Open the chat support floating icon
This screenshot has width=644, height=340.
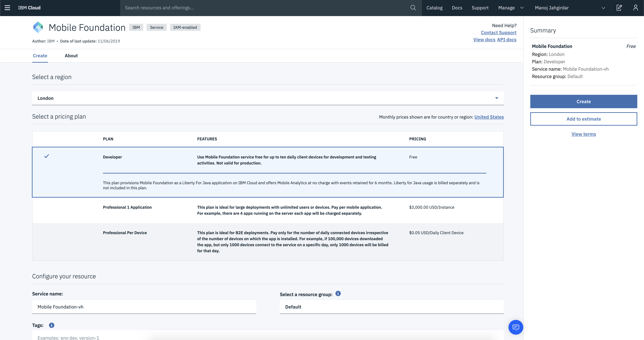point(516,327)
